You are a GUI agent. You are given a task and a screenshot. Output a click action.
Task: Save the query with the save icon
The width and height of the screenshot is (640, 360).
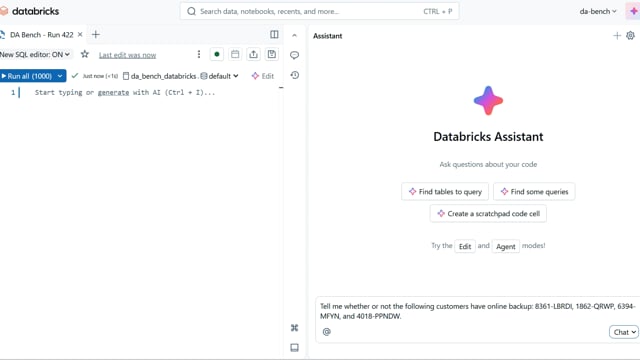pyautogui.click(x=272, y=54)
